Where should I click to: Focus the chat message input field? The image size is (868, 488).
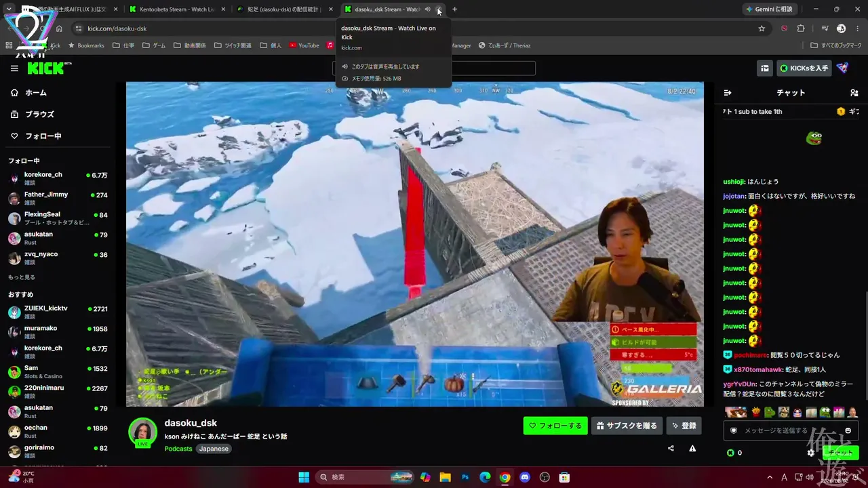pos(791,430)
